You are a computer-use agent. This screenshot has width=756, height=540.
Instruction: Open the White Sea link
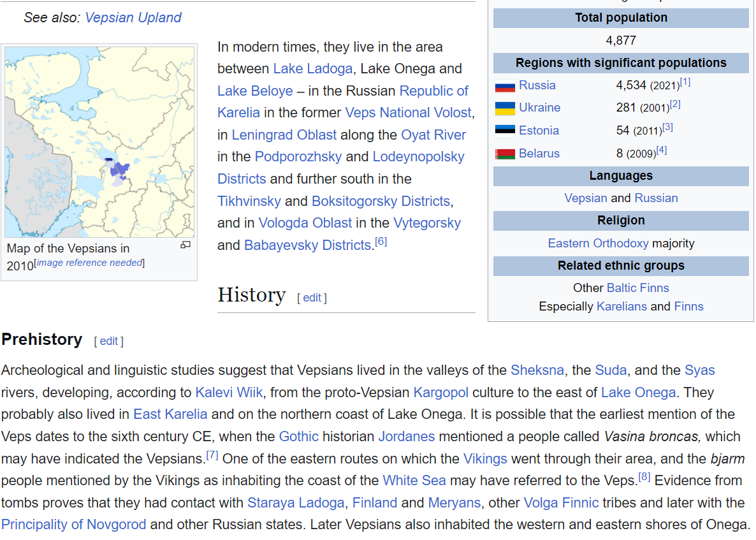pos(414,480)
